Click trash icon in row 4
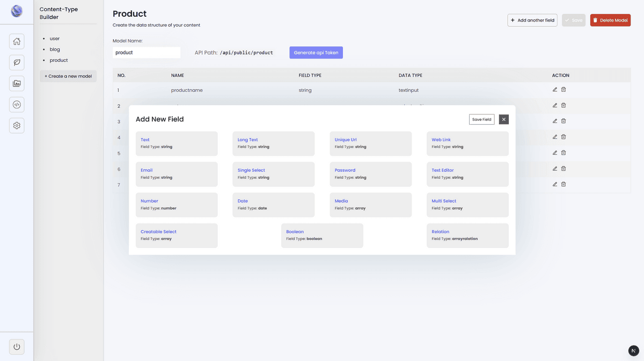 tap(563, 137)
